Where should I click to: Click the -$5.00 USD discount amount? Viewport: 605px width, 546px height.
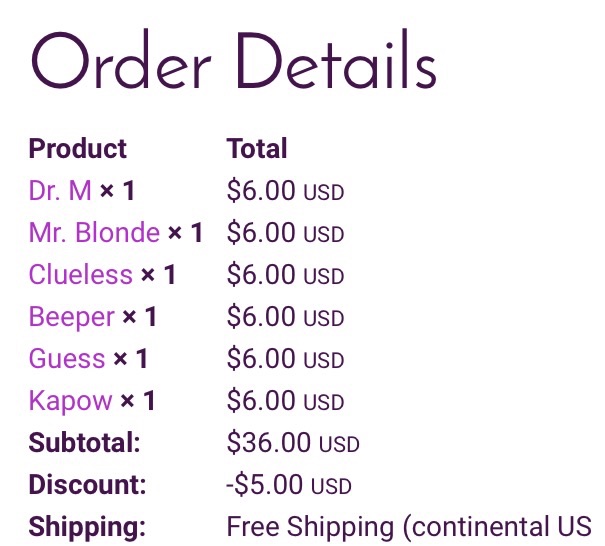(289, 485)
